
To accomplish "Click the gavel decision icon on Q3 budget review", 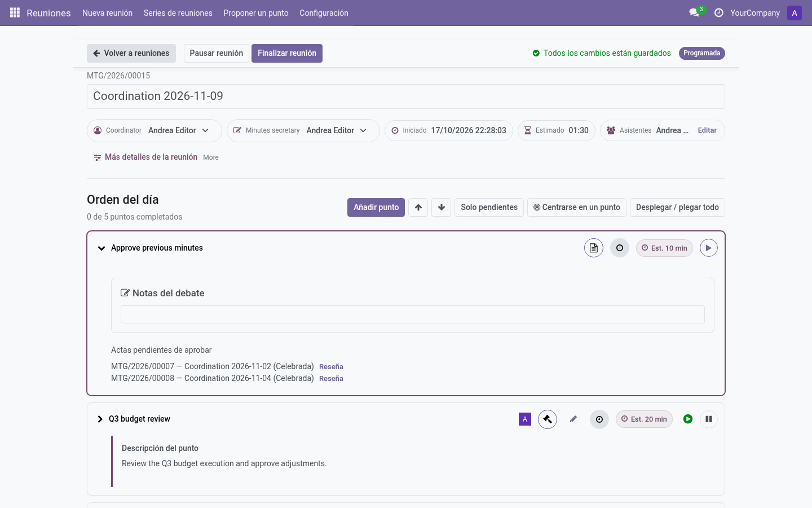I will click(548, 419).
